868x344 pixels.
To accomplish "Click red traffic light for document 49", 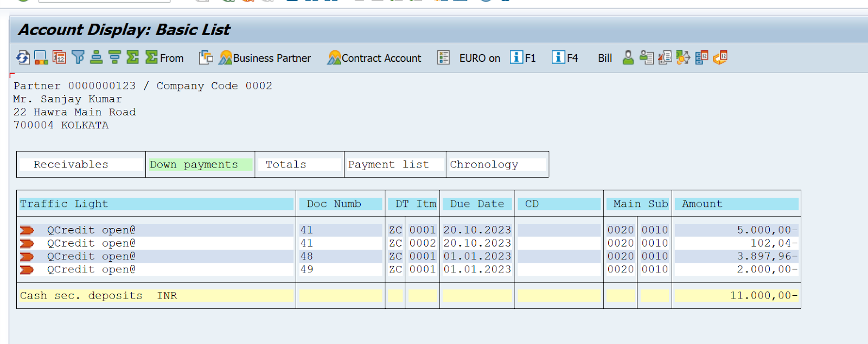I will click(27, 269).
